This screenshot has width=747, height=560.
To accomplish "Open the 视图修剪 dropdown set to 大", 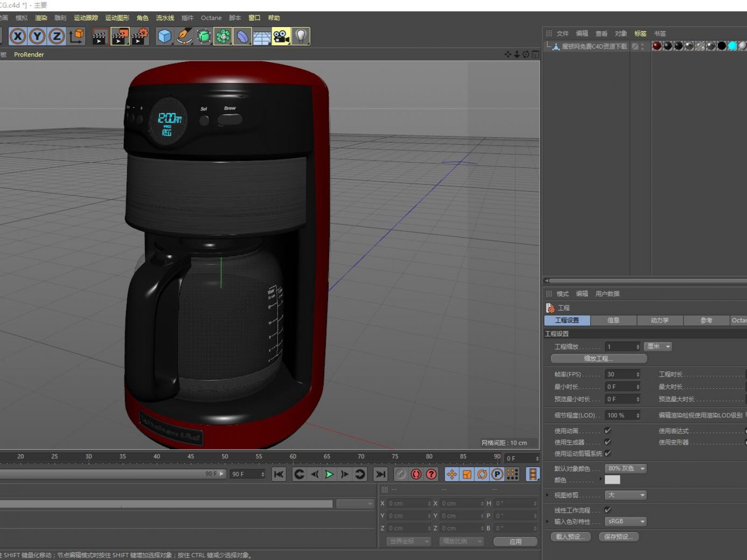I will pos(626,495).
